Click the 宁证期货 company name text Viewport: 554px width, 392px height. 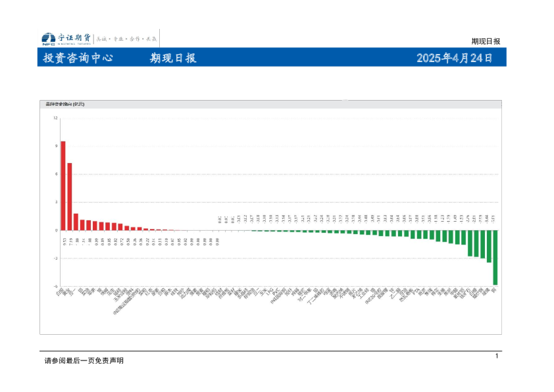(74, 37)
